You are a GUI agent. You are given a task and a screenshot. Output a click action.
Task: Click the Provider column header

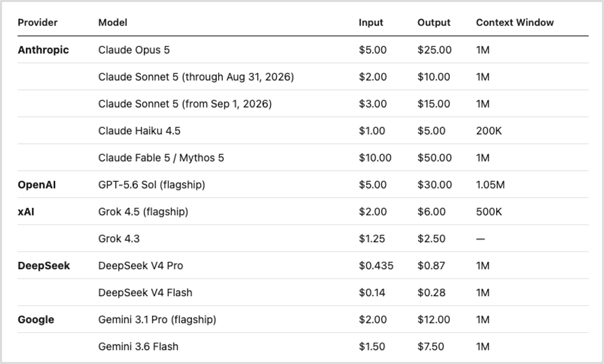coord(37,23)
